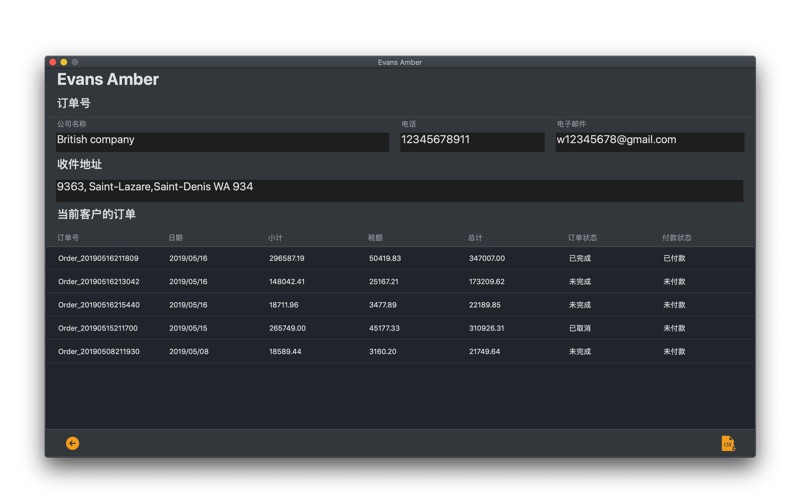Click the 税额 tax column header

point(376,238)
